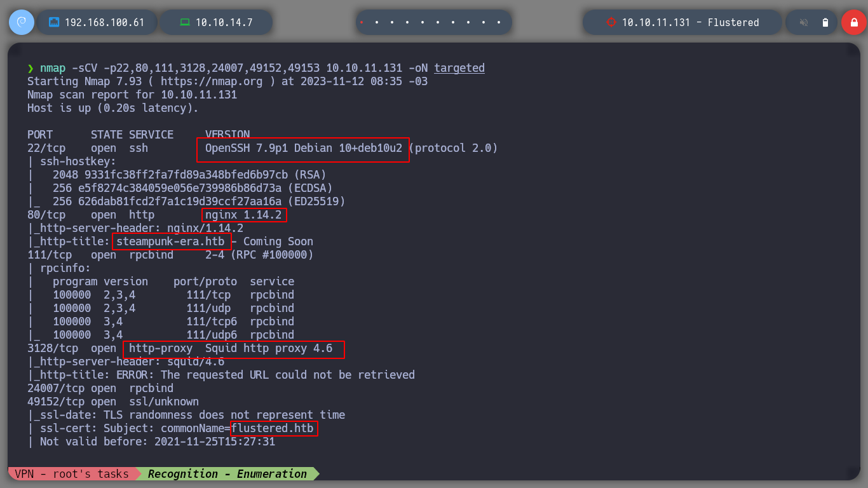The image size is (868, 488).
Task: Click the nginx 1.14.2 version text
Action: tap(243, 215)
